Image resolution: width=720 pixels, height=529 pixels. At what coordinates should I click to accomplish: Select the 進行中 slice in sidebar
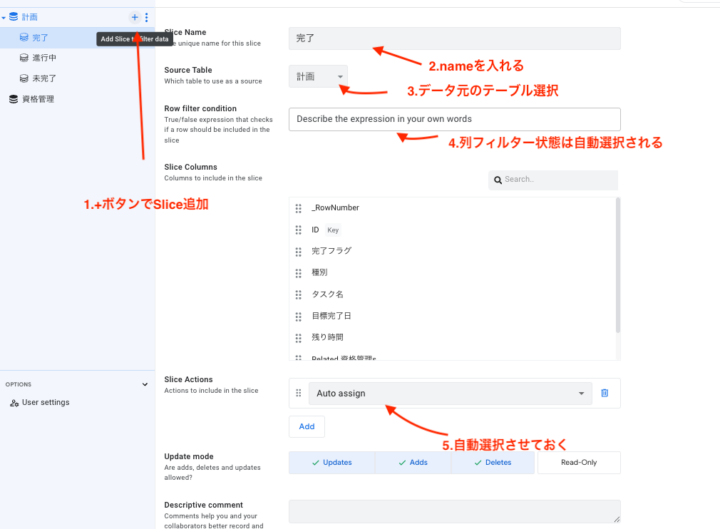pyautogui.click(x=46, y=58)
